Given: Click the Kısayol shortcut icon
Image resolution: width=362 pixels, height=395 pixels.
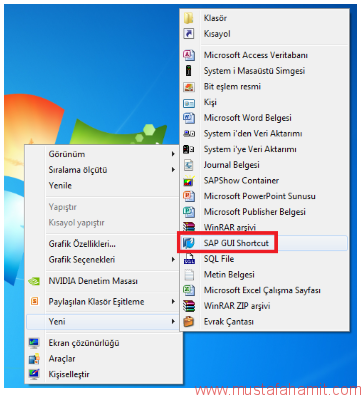Looking at the screenshot, I should pos(189,34).
